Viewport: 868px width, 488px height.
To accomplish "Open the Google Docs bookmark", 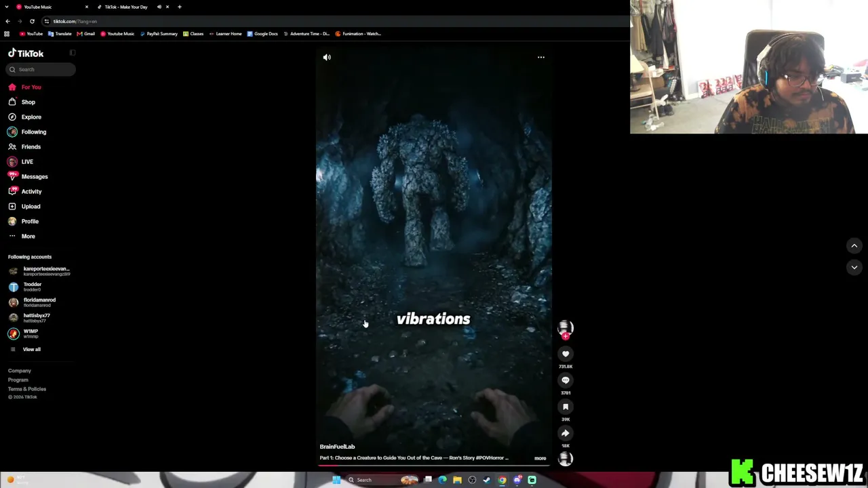I will (262, 34).
